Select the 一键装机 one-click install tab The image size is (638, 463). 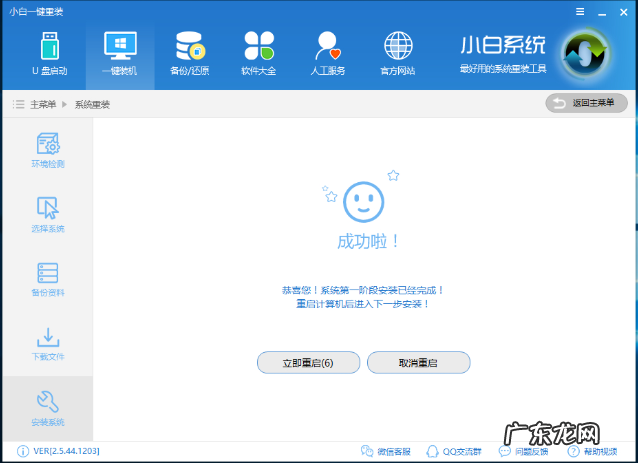point(120,54)
